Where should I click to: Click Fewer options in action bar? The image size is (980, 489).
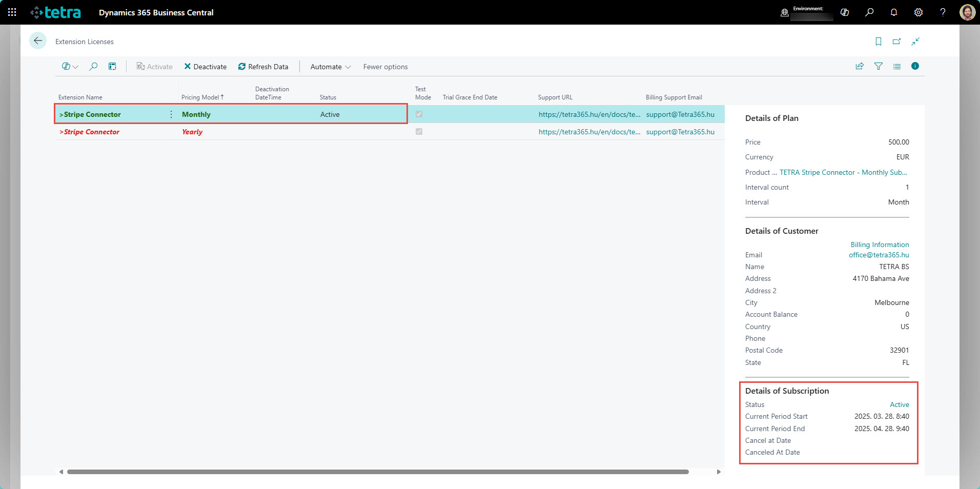click(x=385, y=67)
